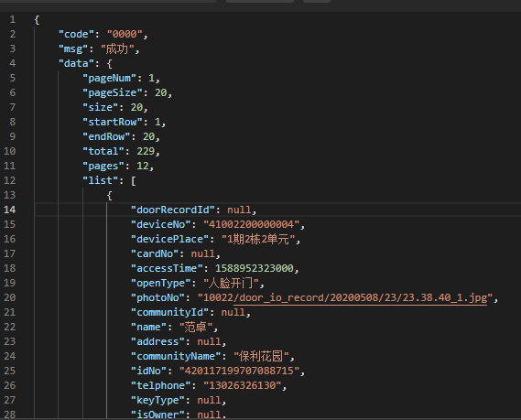Click the communityName value 保利花园
This screenshot has width=521, height=420.
(261, 356)
